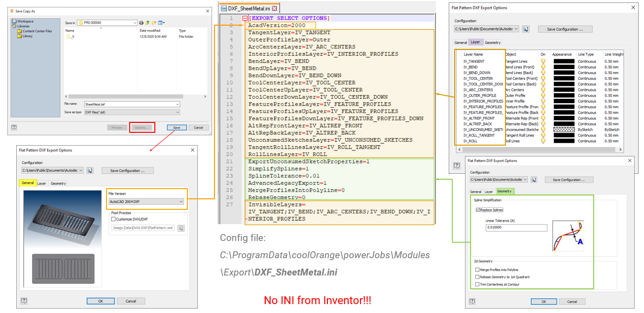Click Cancel in Save Copy As dialog
The image size is (644, 313).
coord(198,127)
